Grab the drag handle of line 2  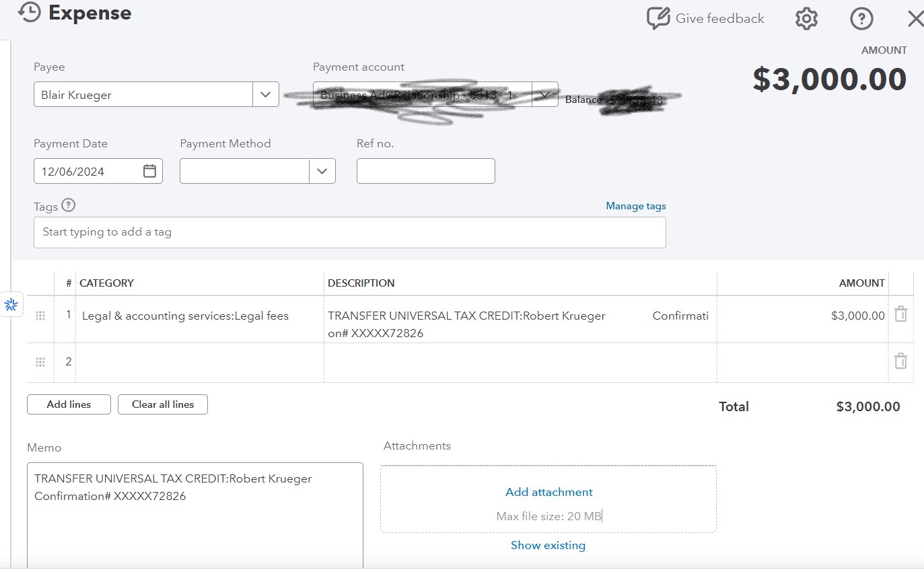click(x=40, y=362)
